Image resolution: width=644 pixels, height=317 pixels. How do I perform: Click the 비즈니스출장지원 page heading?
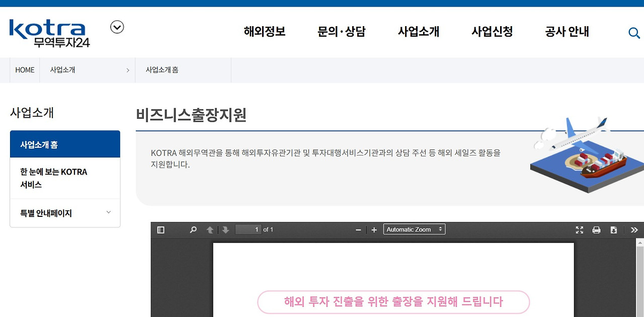tap(191, 115)
